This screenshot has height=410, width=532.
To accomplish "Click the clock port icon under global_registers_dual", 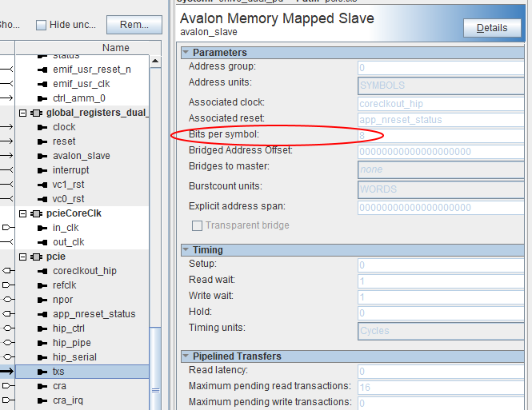I will (42, 127).
